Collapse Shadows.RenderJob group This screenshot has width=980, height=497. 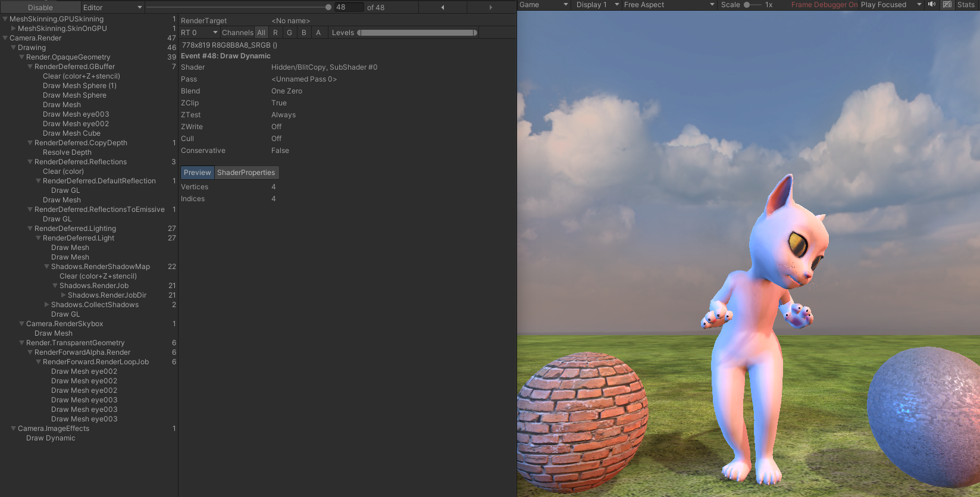(x=55, y=286)
